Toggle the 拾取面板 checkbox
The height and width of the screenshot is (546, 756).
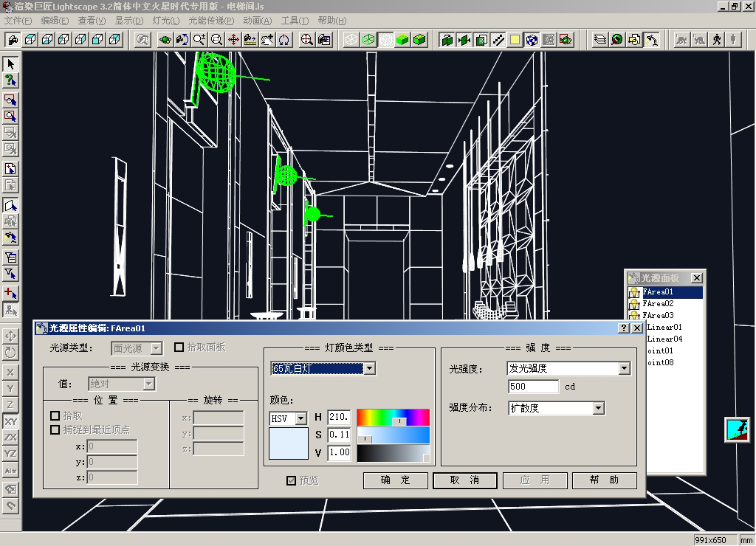[x=179, y=347]
